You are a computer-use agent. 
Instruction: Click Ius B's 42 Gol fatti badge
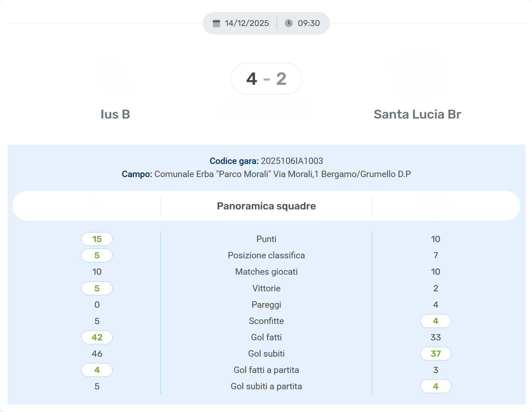(97, 337)
